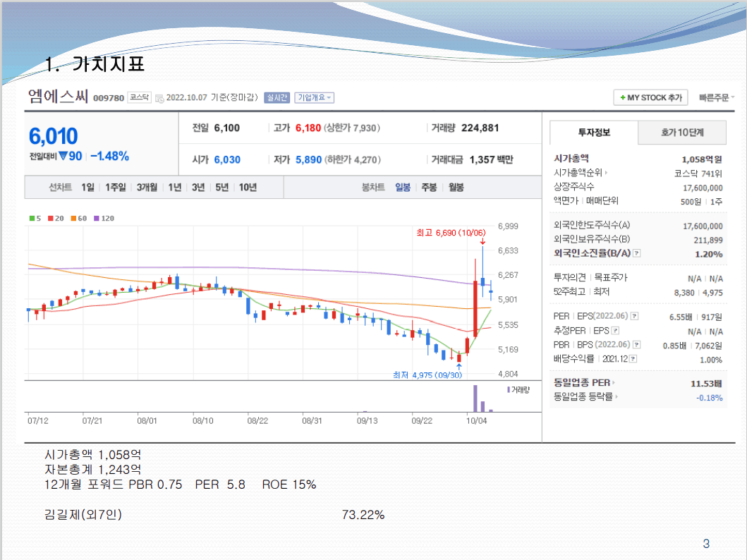Open the 빠른주문 dropdown
The height and width of the screenshot is (560, 747).
coord(717,97)
